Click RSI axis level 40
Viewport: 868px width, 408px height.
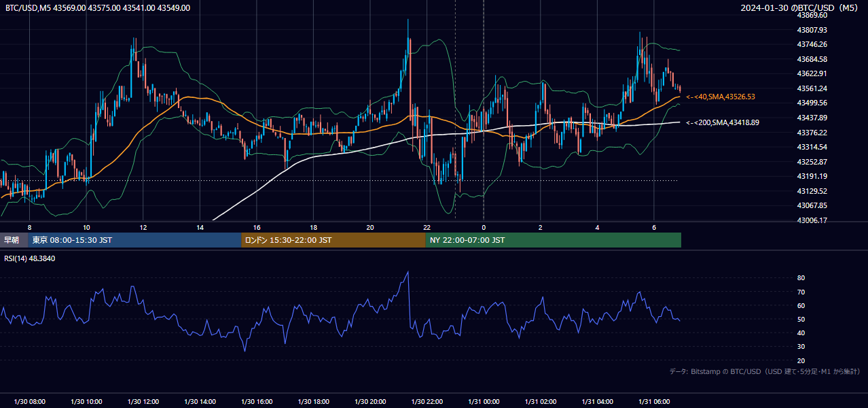pos(801,333)
